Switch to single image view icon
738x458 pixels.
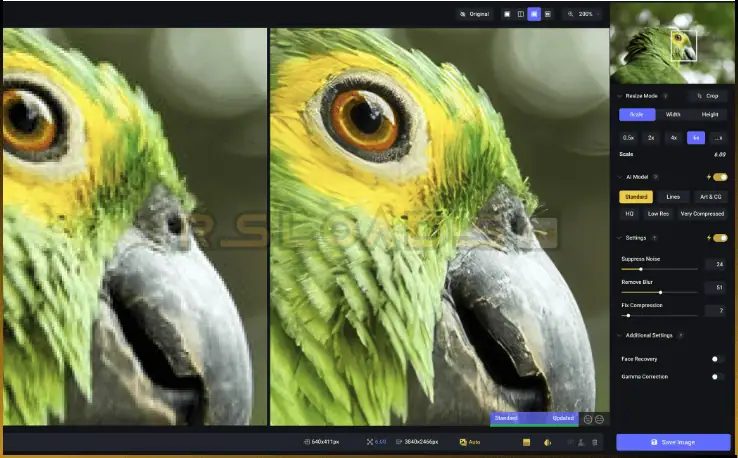click(507, 14)
